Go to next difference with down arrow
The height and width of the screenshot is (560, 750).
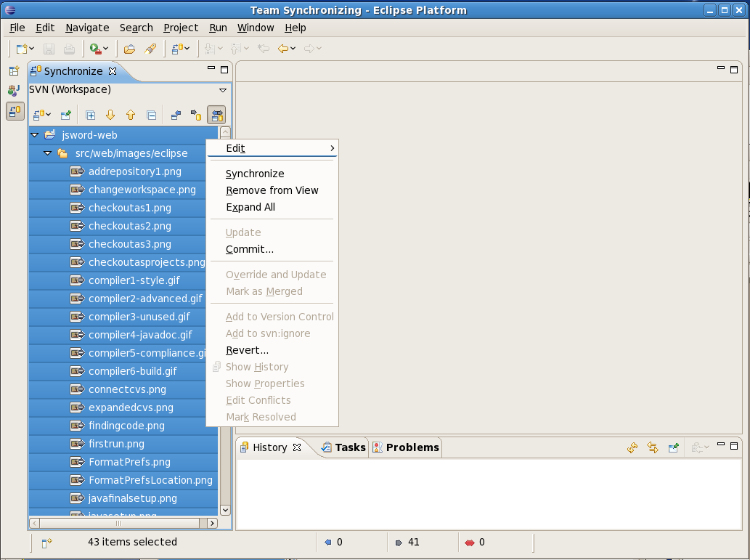[110, 115]
